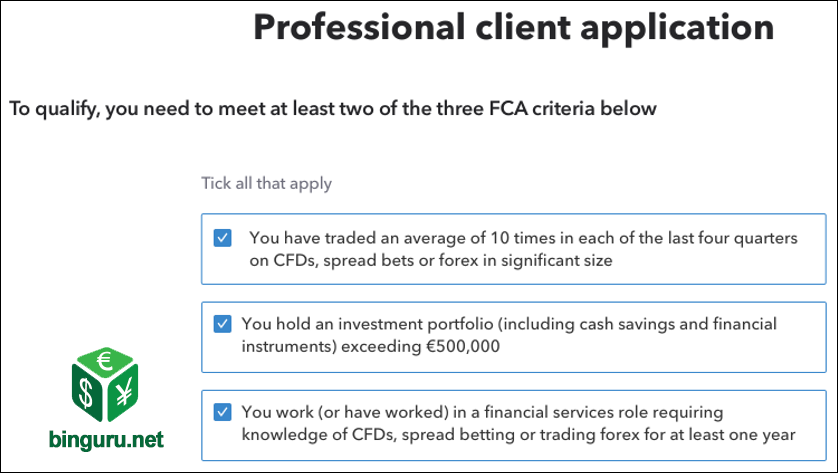
Task: Click the yen symbol on the cube
Action: click(124, 392)
